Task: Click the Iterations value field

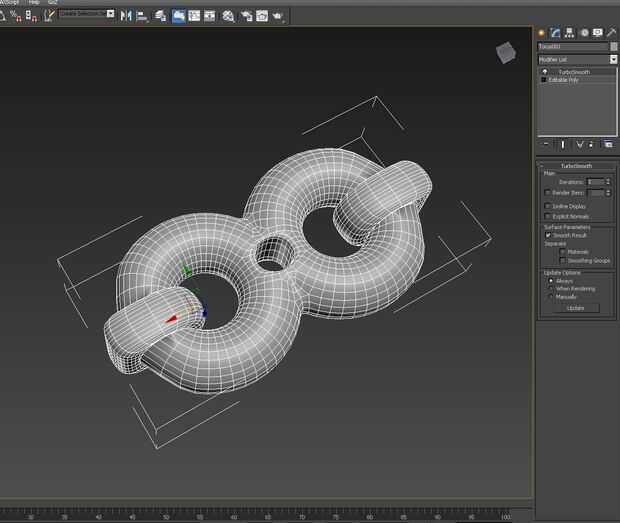Action: click(595, 181)
